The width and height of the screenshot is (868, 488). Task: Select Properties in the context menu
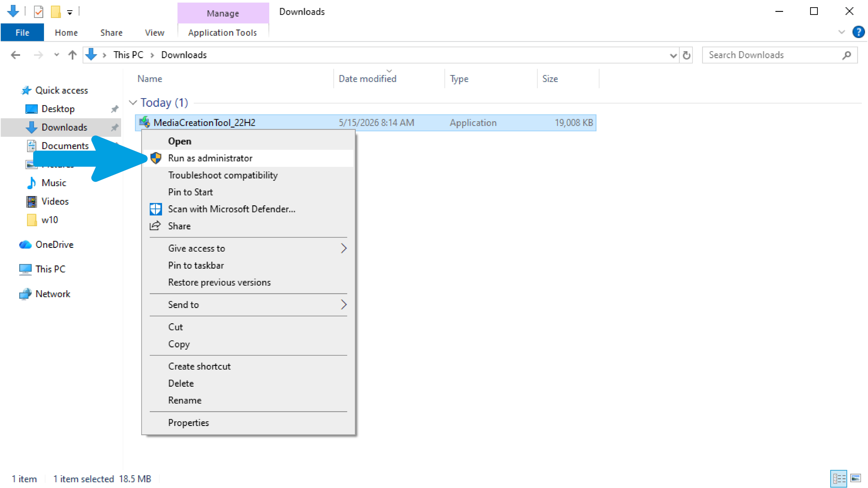[248, 423]
